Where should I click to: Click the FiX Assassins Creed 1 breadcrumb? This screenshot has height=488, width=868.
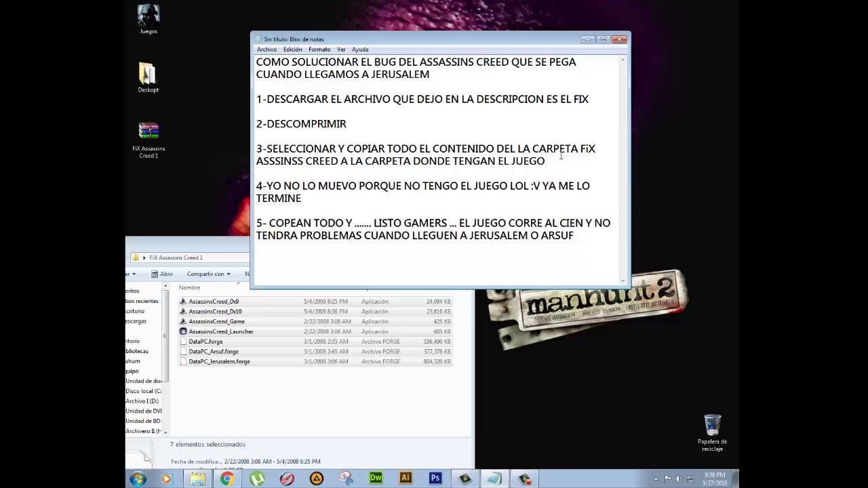tap(176, 258)
